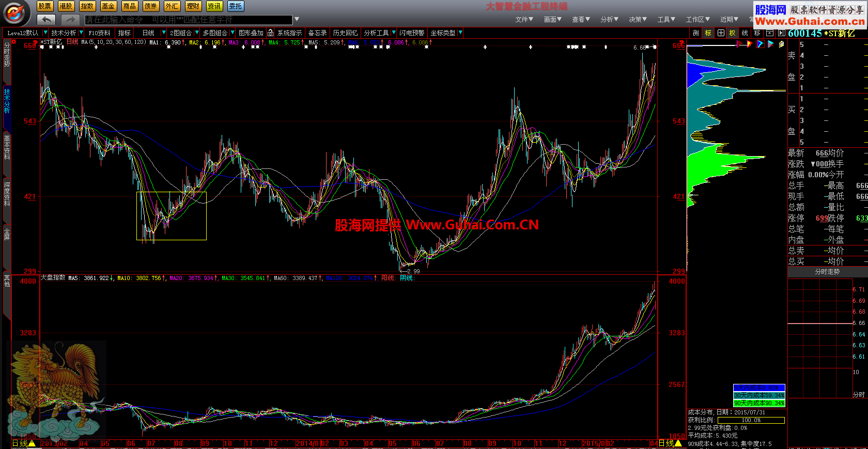Click the boxed triangle icon beside 移
Screen dimensions: 868x449
tap(770, 33)
